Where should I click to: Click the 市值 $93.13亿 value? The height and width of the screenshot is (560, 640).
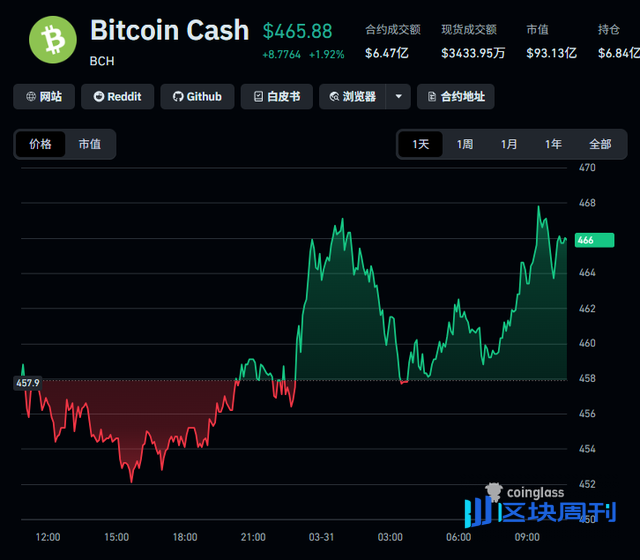[x=551, y=53]
